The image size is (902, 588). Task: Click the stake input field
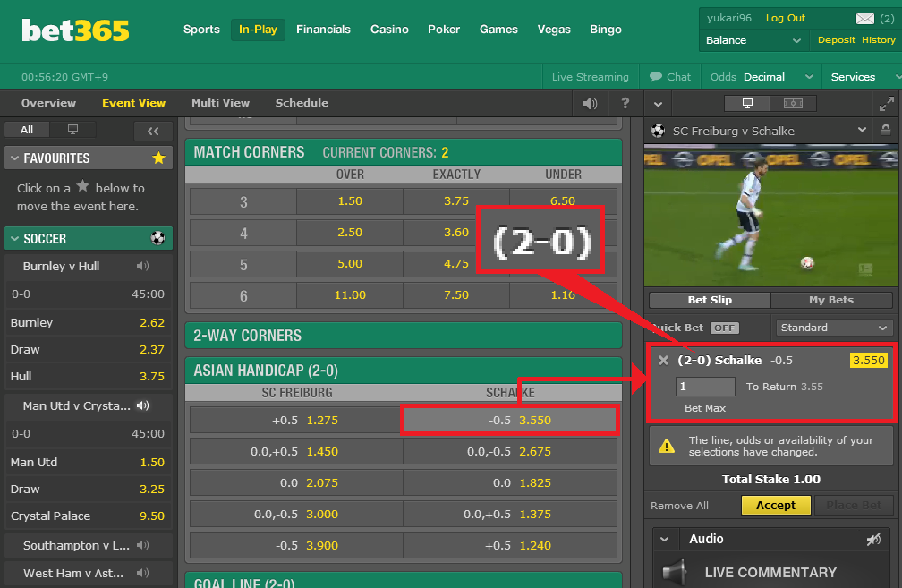tap(705, 387)
